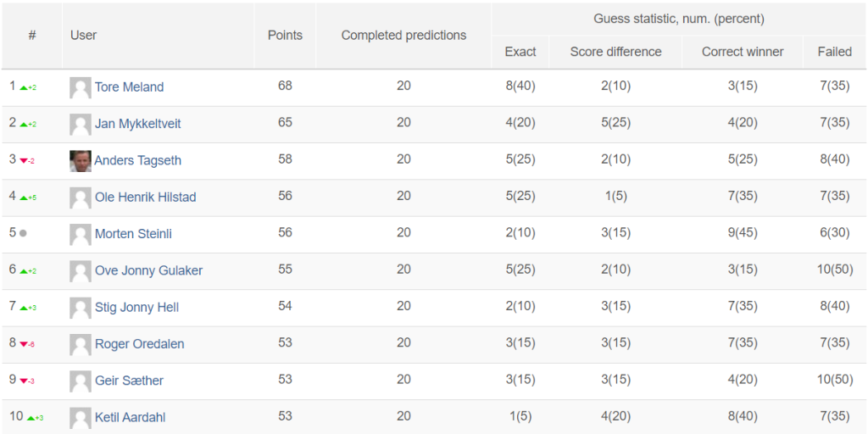Click the red down arrow beside rank 8

point(23,344)
